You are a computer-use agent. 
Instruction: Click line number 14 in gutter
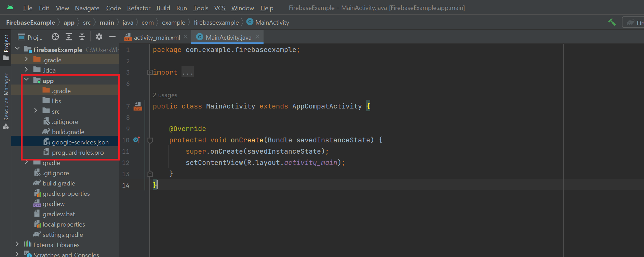(126, 185)
